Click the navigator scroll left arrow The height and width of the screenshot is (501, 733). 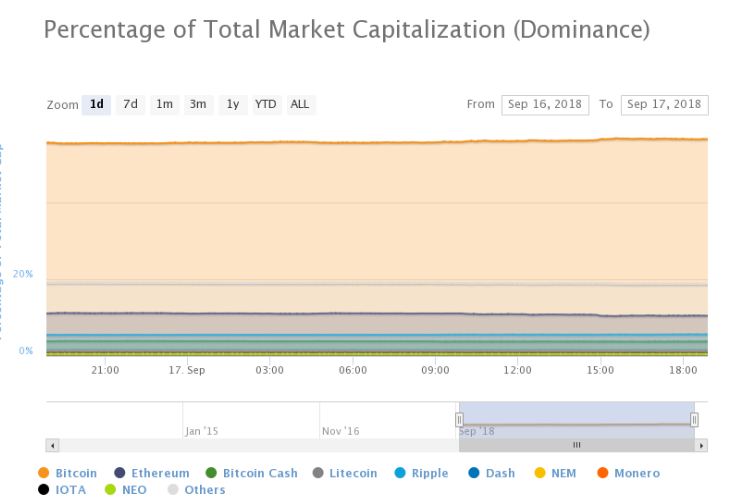pos(52,445)
